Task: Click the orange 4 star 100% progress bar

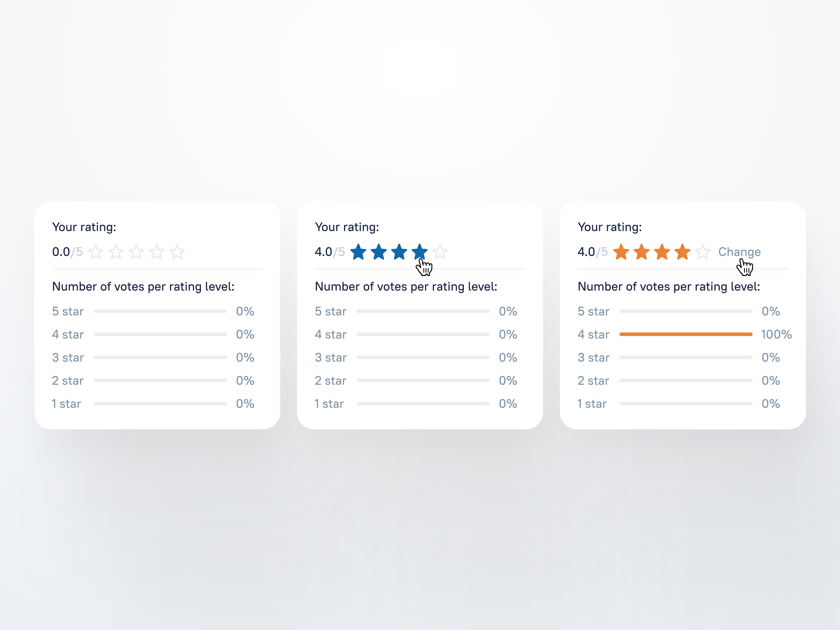Action: (x=685, y=334)
